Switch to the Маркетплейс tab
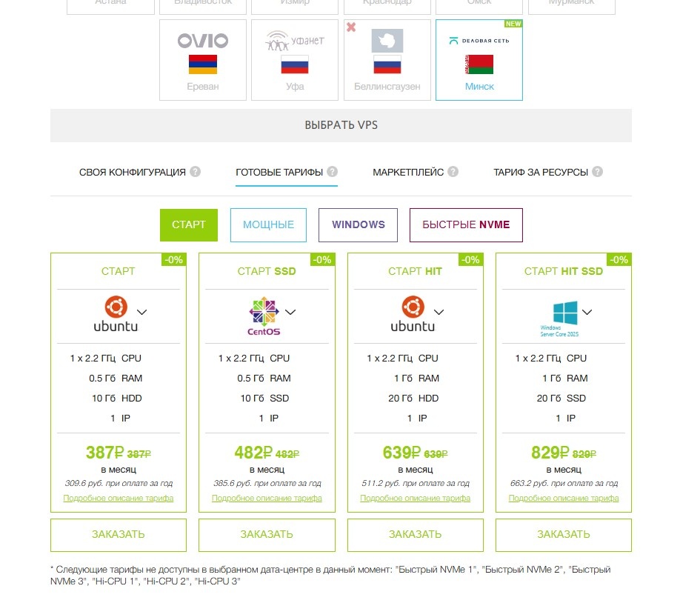700x603 pixels. coord(408,172)
